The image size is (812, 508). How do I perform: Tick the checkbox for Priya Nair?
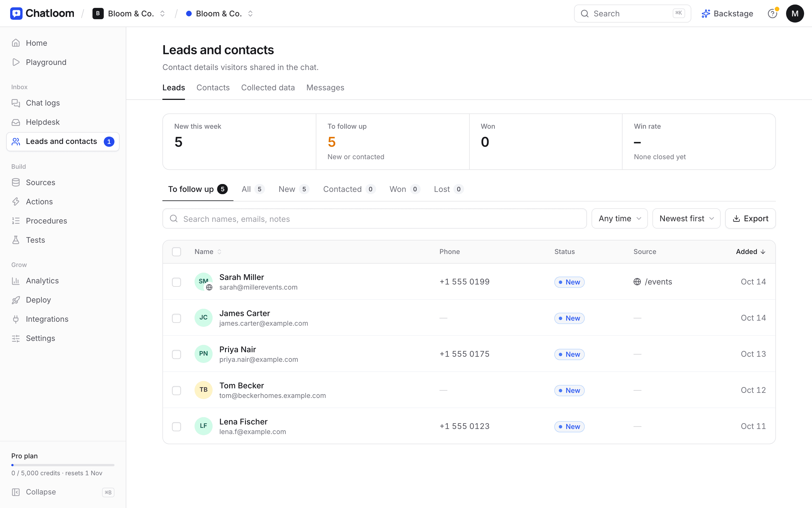(x=176, y=354)
